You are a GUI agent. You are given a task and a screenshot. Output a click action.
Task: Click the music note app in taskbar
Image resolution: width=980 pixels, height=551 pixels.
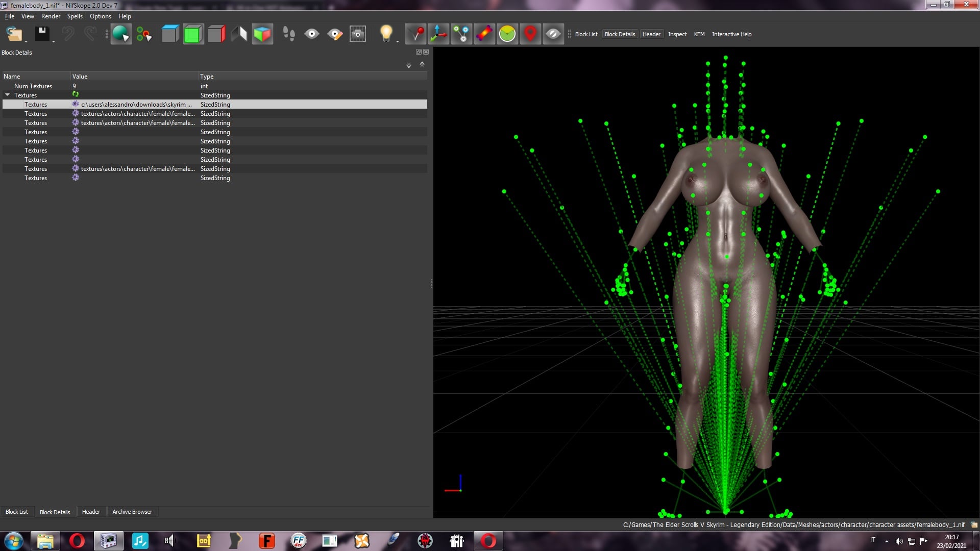click(140, 541)
